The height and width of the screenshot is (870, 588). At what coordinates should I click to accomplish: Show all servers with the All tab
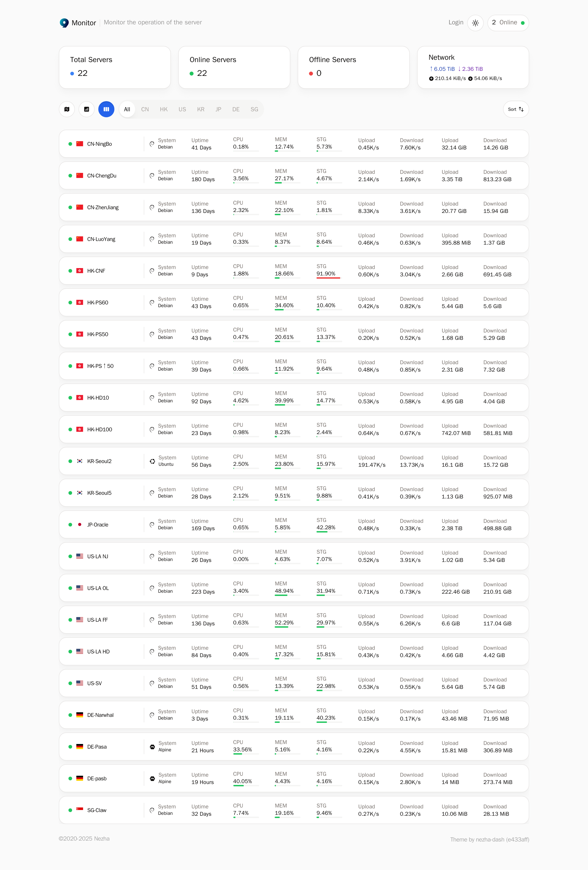[x=127, y=109]
